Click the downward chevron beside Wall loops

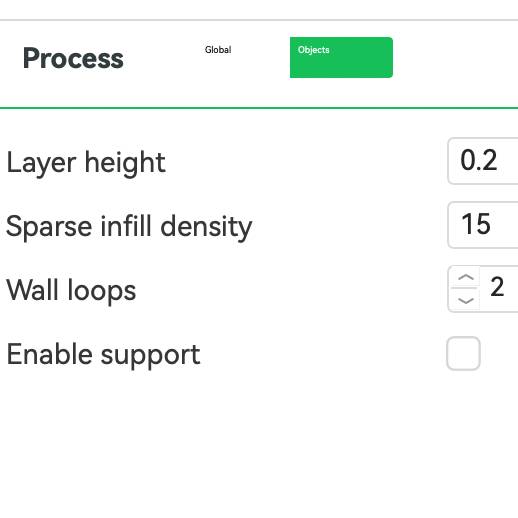pos(466,301)
